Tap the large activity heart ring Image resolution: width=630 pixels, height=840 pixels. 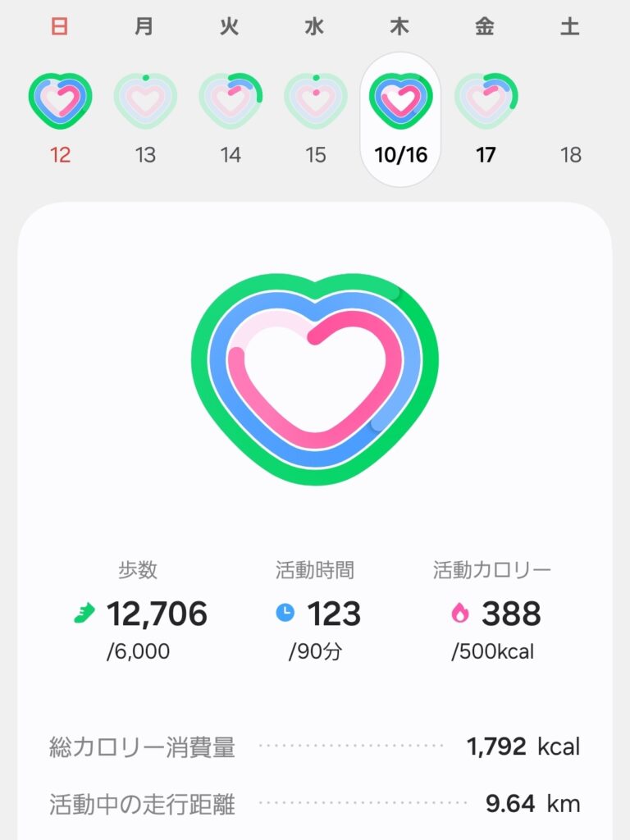[315, 379]
